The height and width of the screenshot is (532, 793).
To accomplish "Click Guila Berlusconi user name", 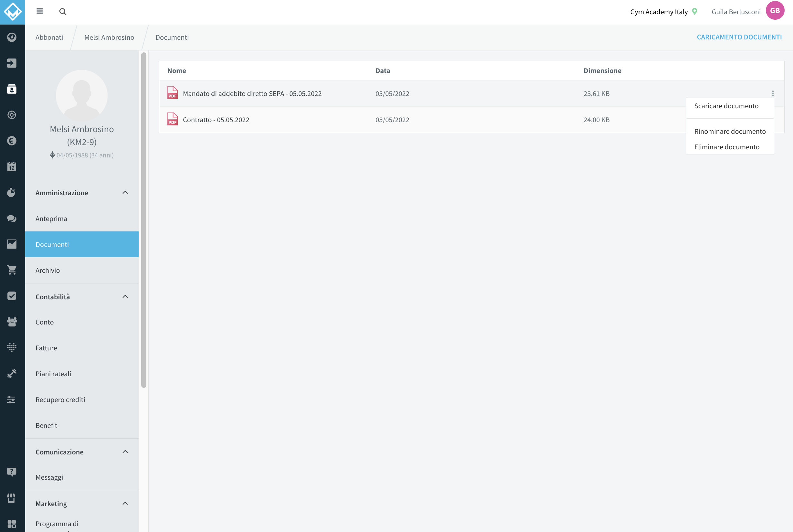I will point(736,12).
